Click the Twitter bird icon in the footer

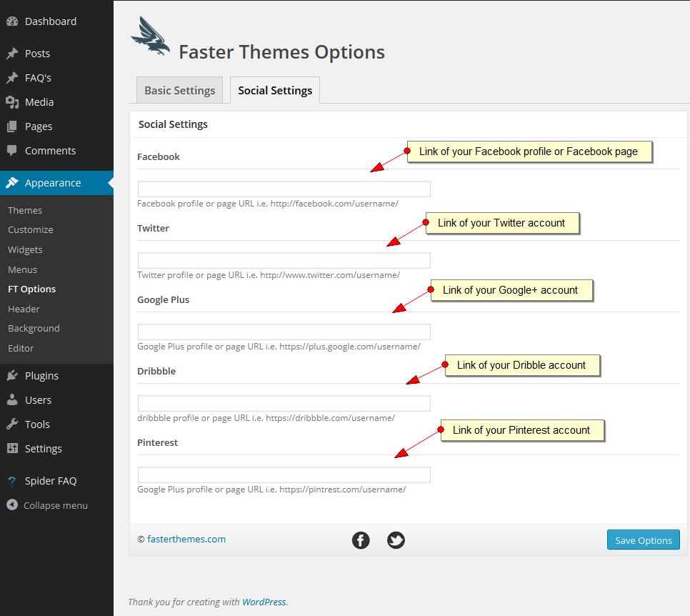tap(396, 540)
